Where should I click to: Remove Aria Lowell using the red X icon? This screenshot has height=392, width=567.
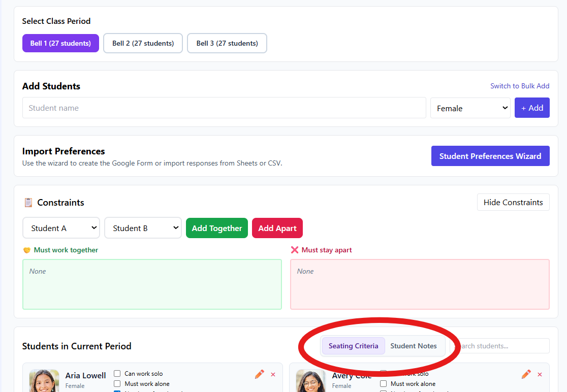273,375
